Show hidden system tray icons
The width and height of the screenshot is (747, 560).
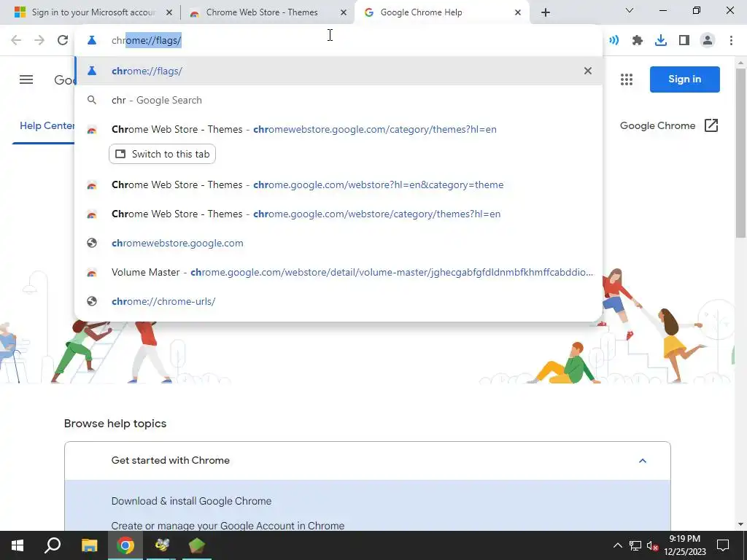click(617, 545)
